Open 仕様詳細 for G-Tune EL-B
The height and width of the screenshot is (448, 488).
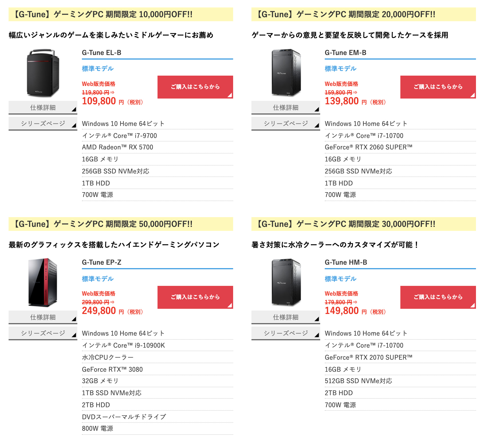coord(43,108)
